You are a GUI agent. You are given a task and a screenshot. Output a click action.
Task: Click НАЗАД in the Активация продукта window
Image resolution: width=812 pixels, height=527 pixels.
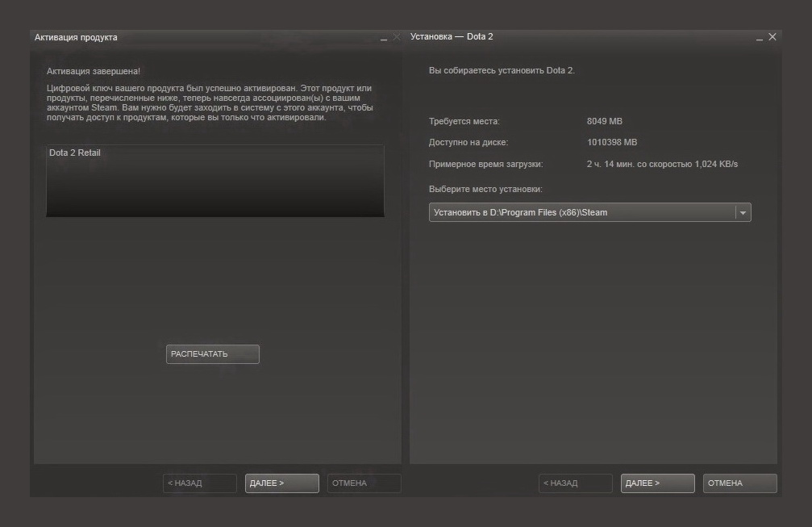199,483
